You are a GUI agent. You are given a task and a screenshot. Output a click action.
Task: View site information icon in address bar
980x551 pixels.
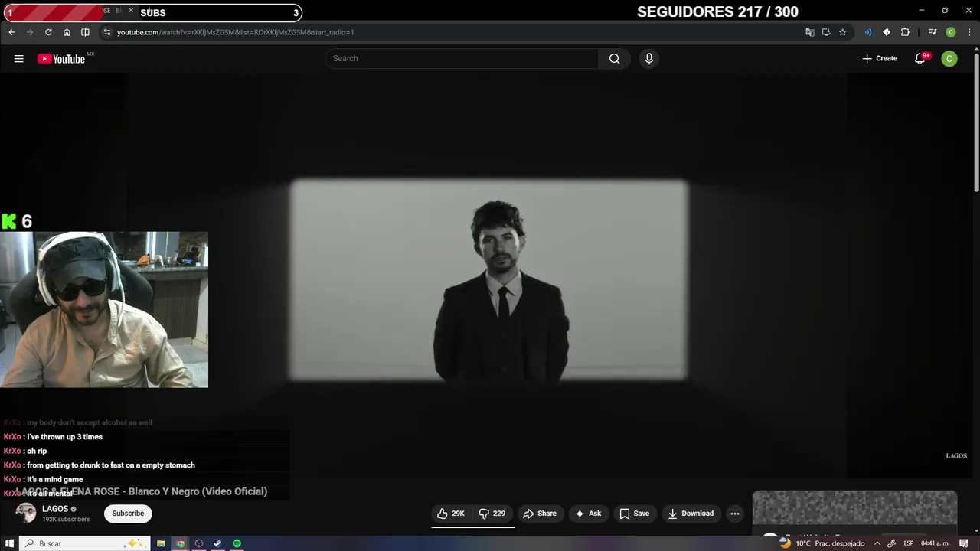point(107,32)
